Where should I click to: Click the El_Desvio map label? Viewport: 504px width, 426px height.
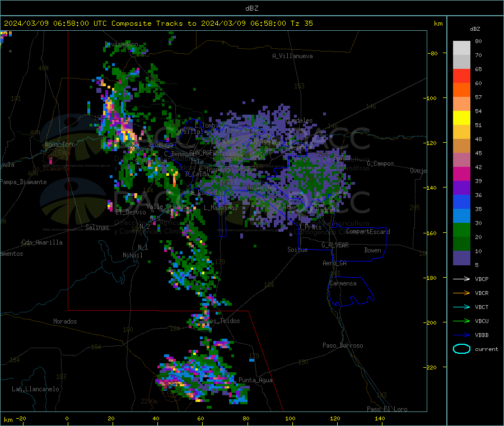click(130, 212)
